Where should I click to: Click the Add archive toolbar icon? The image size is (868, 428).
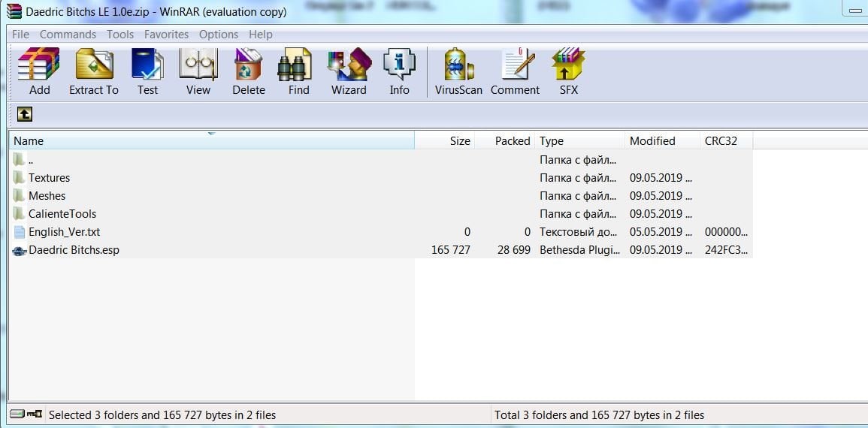tap(39, 64)
